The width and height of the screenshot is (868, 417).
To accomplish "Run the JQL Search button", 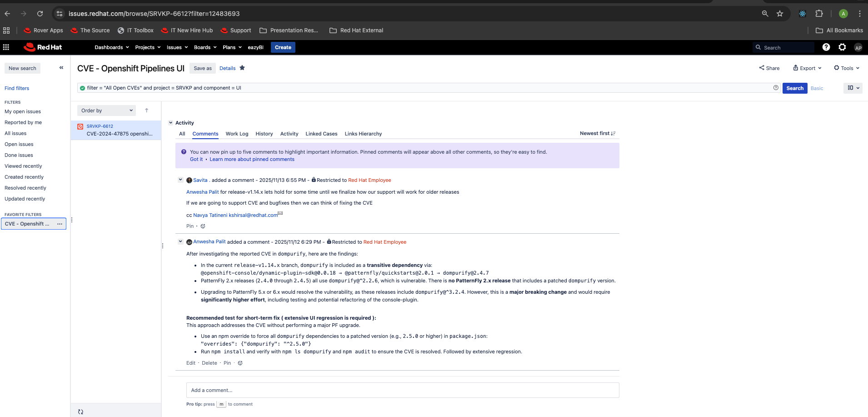I will (x=795, y=88).
